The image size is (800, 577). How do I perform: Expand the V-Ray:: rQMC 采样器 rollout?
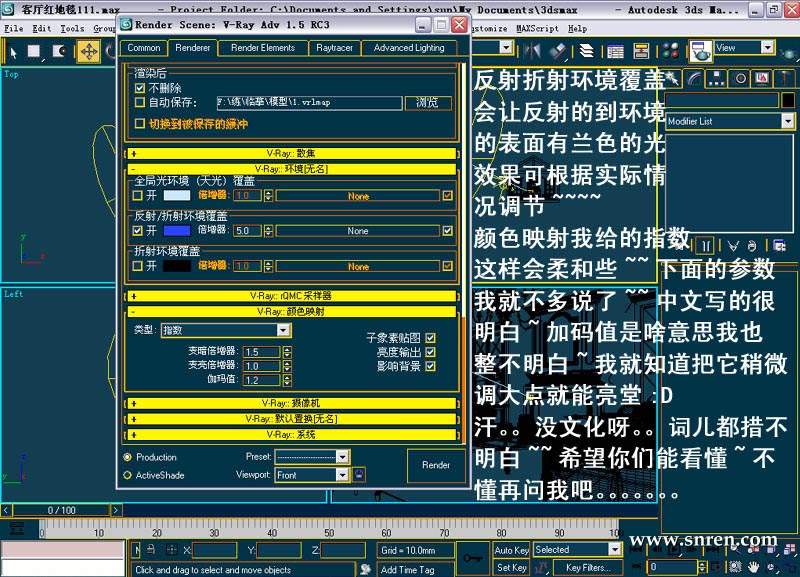click(x=291, y=296)
